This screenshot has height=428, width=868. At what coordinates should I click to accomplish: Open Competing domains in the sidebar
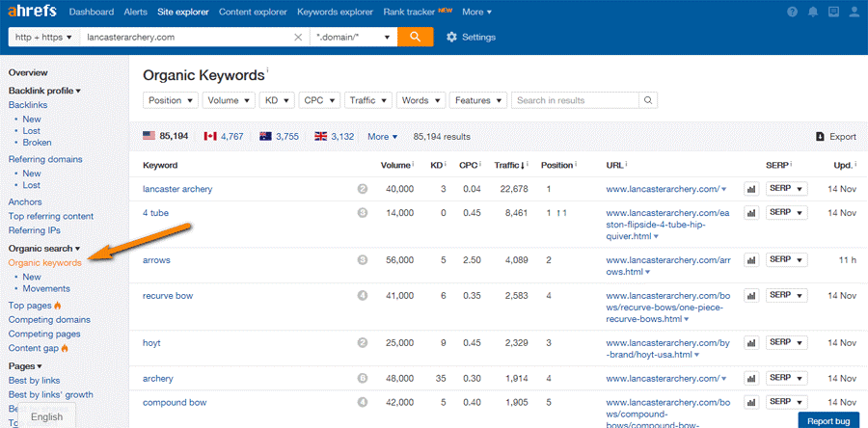tap(49, 319)
